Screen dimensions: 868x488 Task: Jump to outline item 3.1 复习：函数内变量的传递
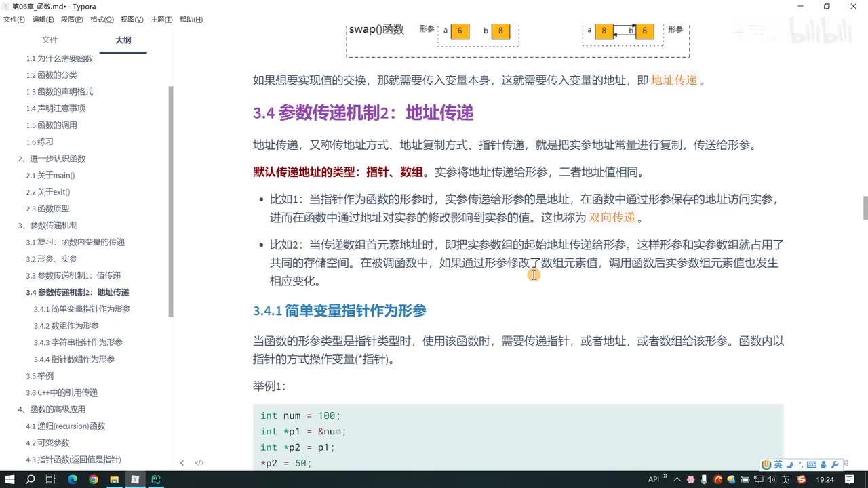(x=75, y=242)
